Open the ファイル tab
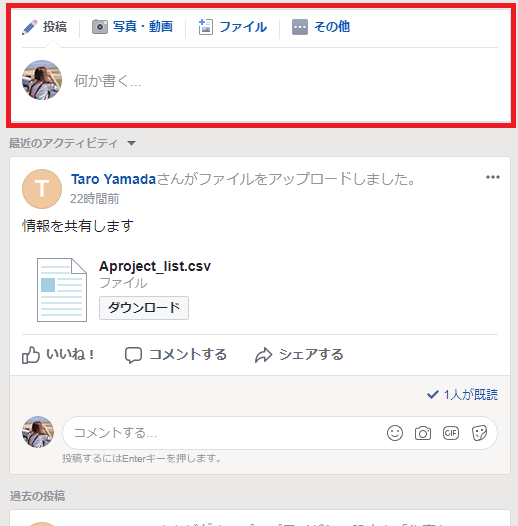 click(233, 27)
